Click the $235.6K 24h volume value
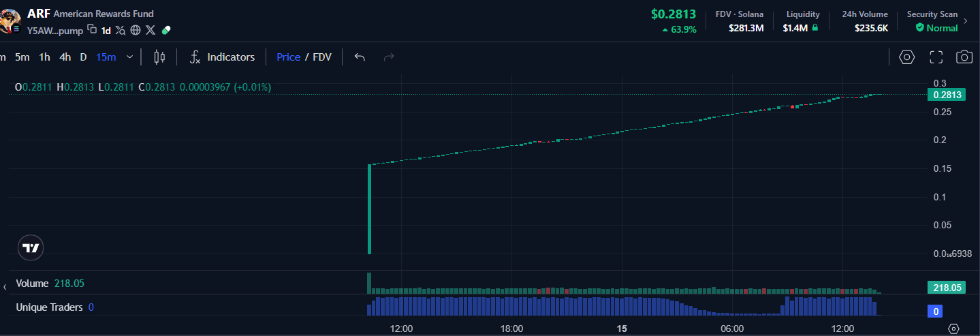The image size is (980, 336). pyautogui.click(x=871, y=28)
